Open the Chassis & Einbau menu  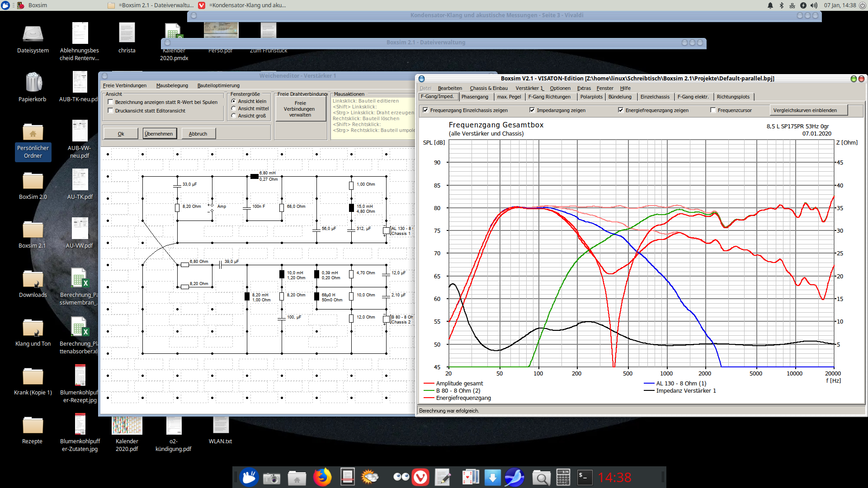coord(488,88)
